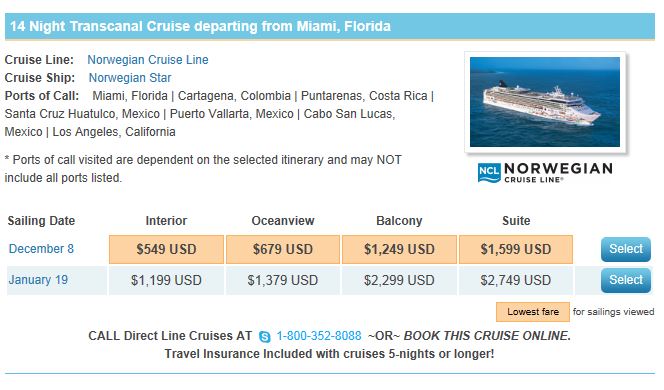Select the December 8 sailing date
Image resolution: width=664 pixels, height=390 pixels.
pos(41,249)
